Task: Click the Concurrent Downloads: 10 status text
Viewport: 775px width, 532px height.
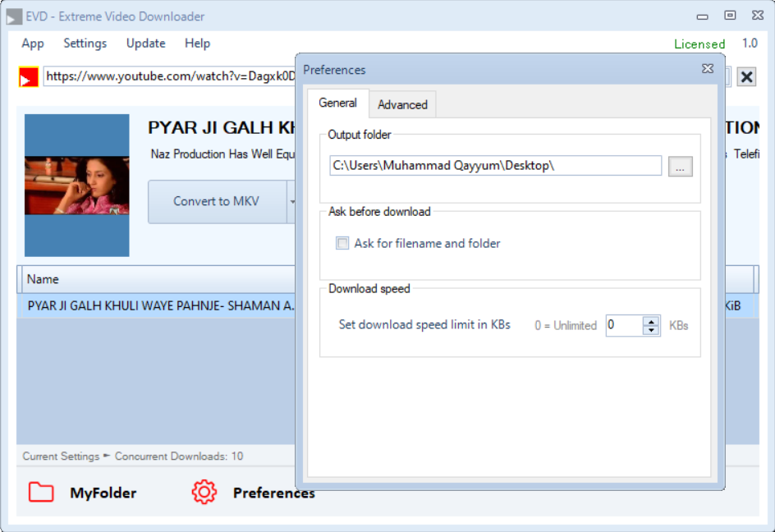Action: point(179,456)
